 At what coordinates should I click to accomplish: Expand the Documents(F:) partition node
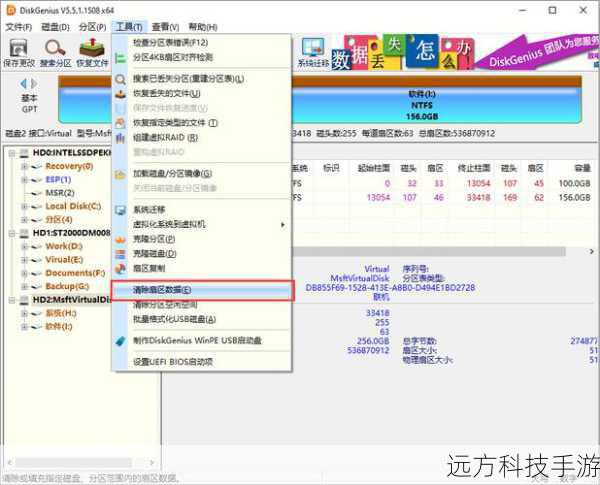24,273
